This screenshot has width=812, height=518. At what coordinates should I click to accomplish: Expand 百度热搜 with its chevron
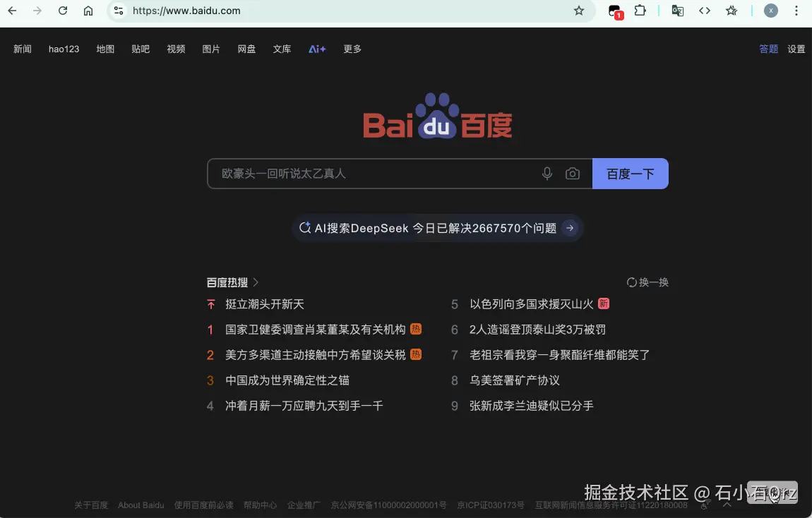pos(256,282)
